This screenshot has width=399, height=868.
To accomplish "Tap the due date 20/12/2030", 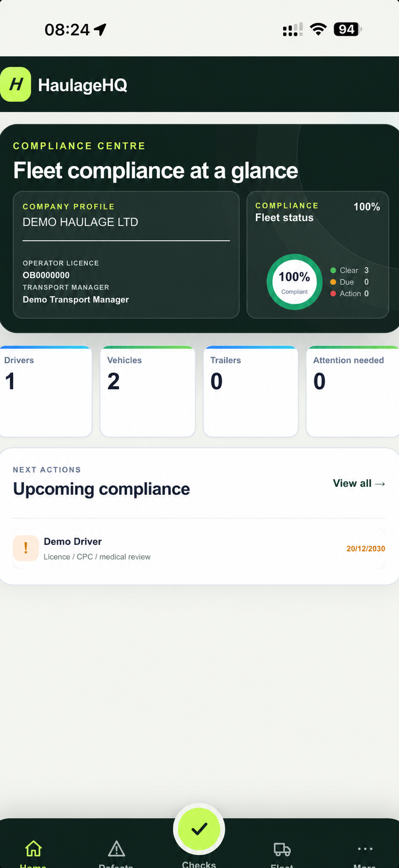I will [366, 548].
